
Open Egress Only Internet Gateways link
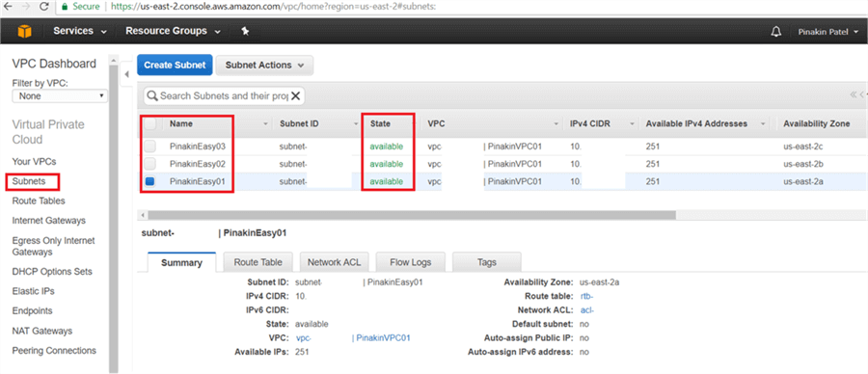click(53, 246)
